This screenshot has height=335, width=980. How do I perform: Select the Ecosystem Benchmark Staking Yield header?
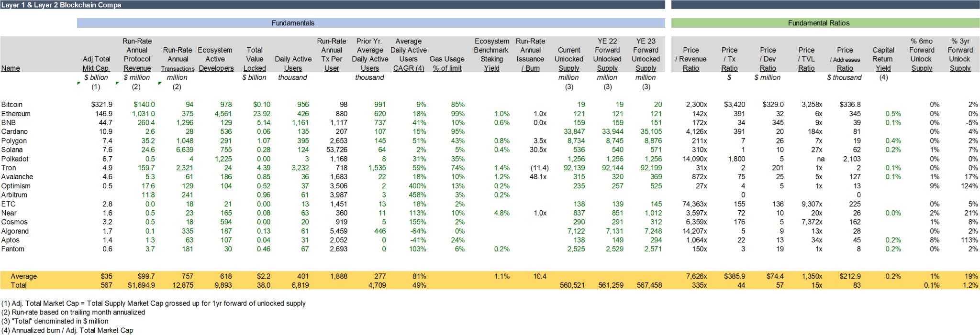tap(491, 54)
